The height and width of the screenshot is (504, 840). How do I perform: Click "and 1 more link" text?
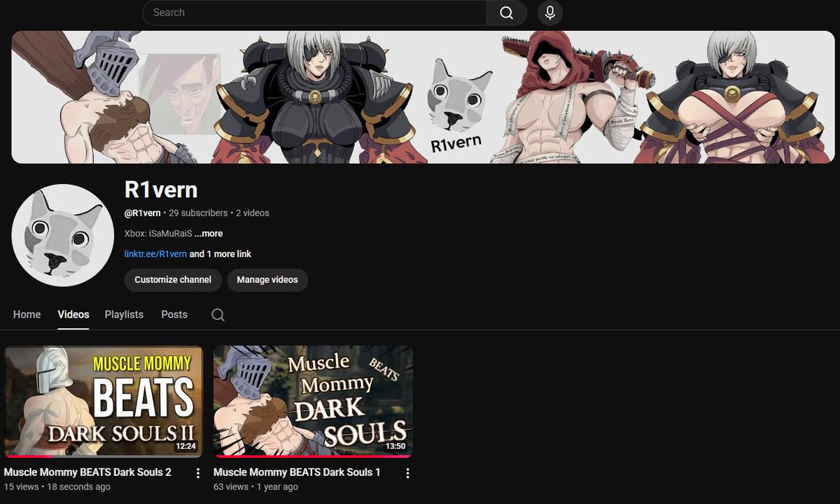coord(220,254)
